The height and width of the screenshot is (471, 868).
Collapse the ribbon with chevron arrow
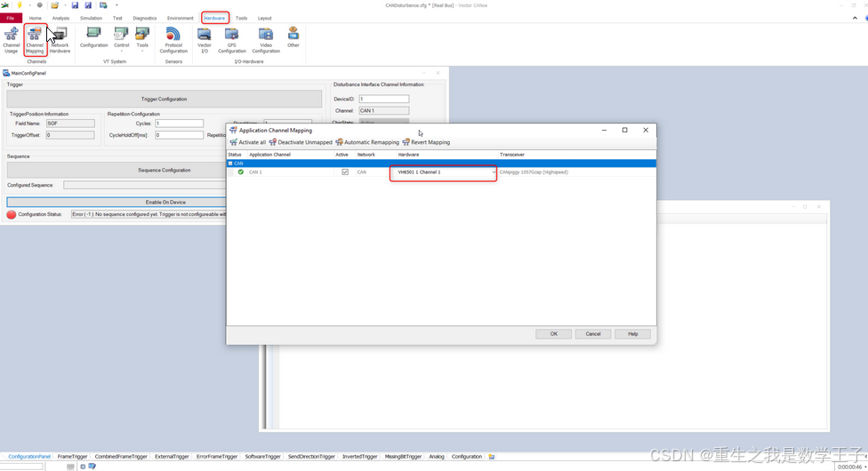[x=855, y=18]
